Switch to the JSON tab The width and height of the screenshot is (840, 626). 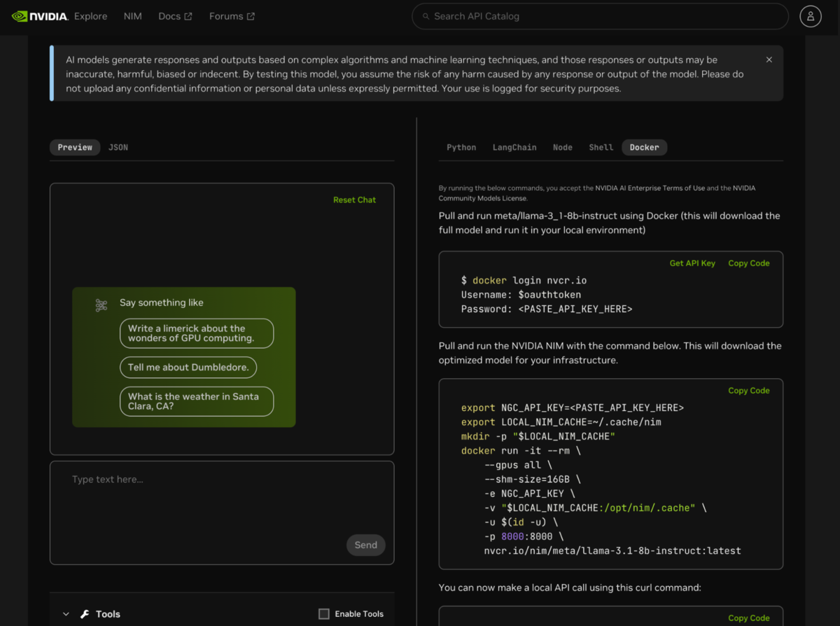click(x=118, y=147)
